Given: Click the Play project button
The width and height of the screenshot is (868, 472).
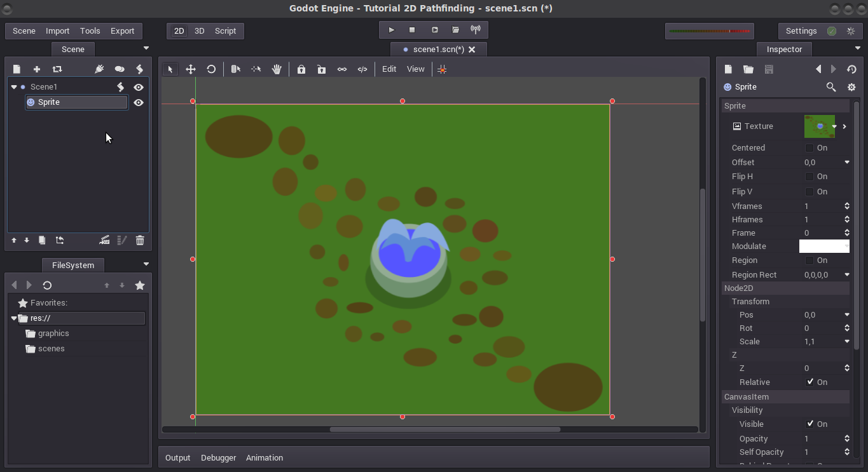Looking at the screenshot, I should [x=391, y=30].
